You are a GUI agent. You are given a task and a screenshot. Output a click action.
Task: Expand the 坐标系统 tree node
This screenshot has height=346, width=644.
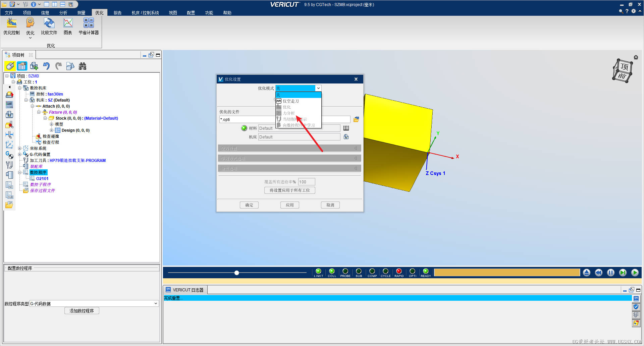[x=20, y=149]
